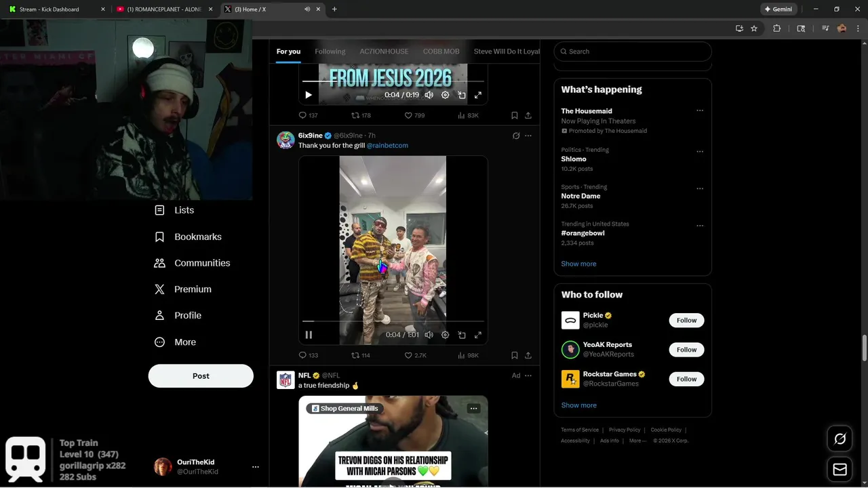Open the More sidebar menu
Viewport: 868px width, 488px height.
click(x=175, y=342)
